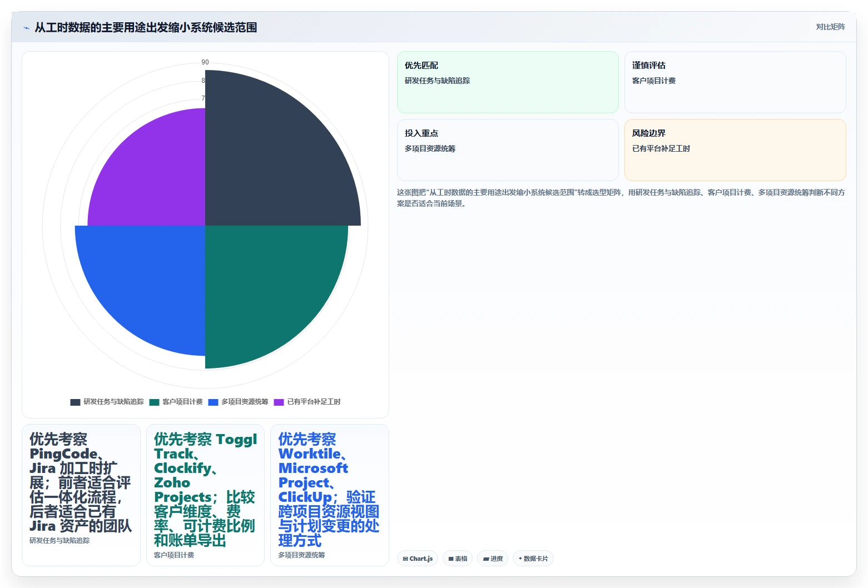The width and height of the screenshot is (868, 588).
Task: Click the 数据卡片 tag
Action: [x=533, y=559]
